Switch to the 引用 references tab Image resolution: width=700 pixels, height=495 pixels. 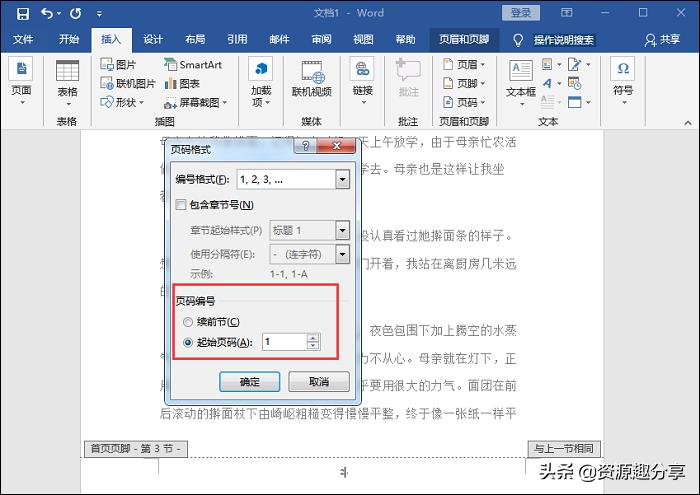237,39
